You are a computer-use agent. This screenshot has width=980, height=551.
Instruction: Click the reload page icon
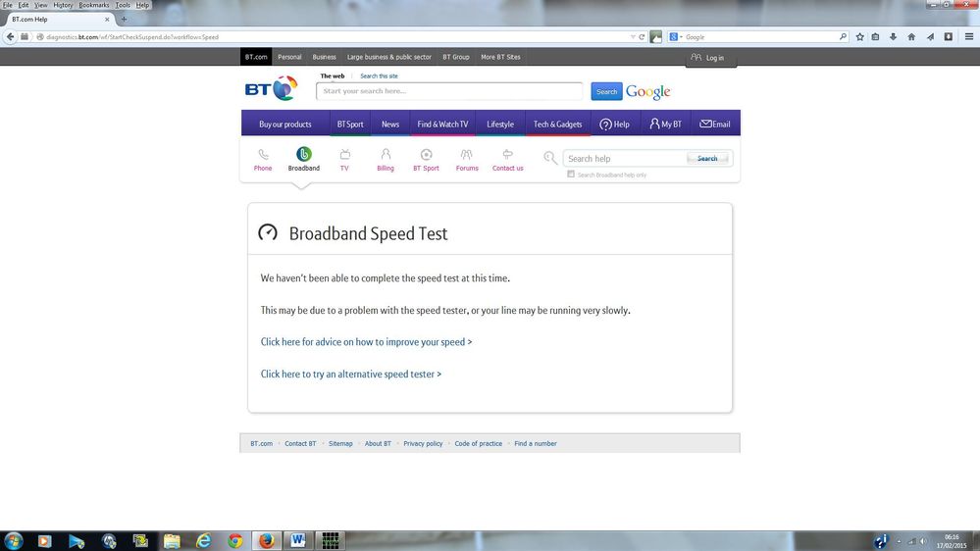(642, 37)
